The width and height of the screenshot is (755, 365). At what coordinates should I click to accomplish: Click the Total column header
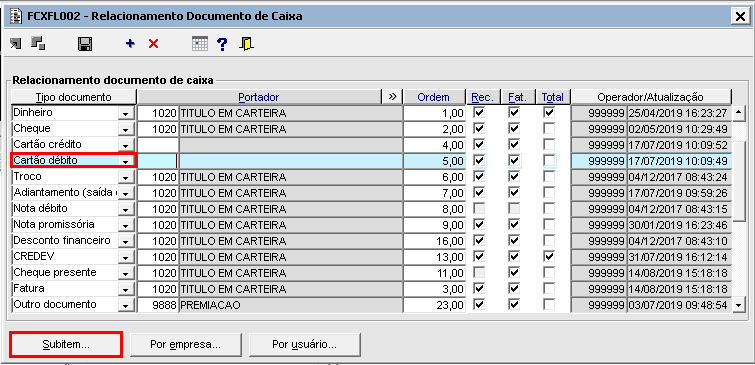coord(553,97)
